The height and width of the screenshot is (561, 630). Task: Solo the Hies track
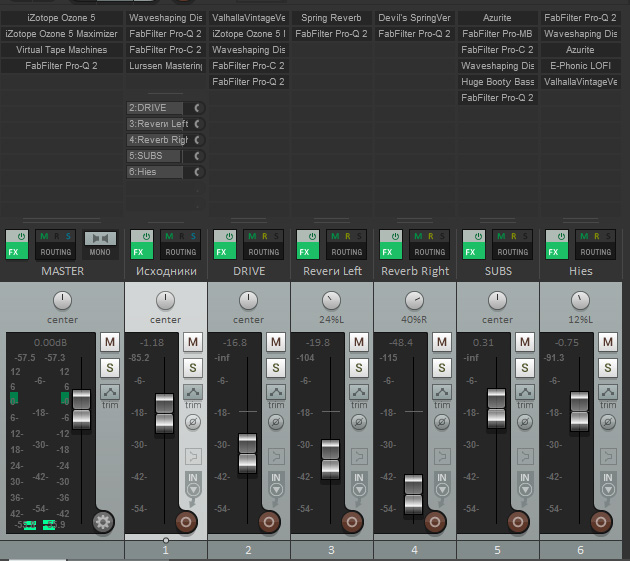pos(608,368)
